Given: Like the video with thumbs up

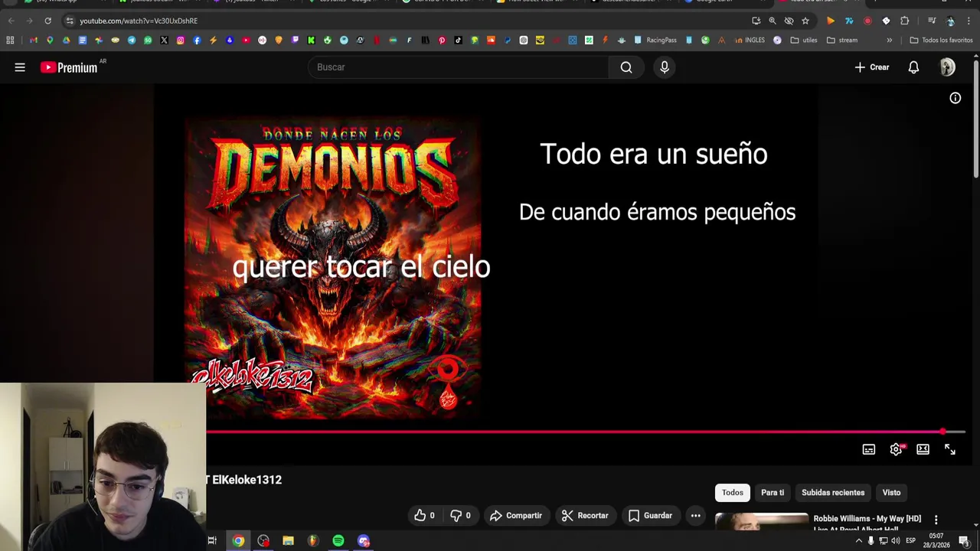Looking at the screenshot, I should [425, 516].
